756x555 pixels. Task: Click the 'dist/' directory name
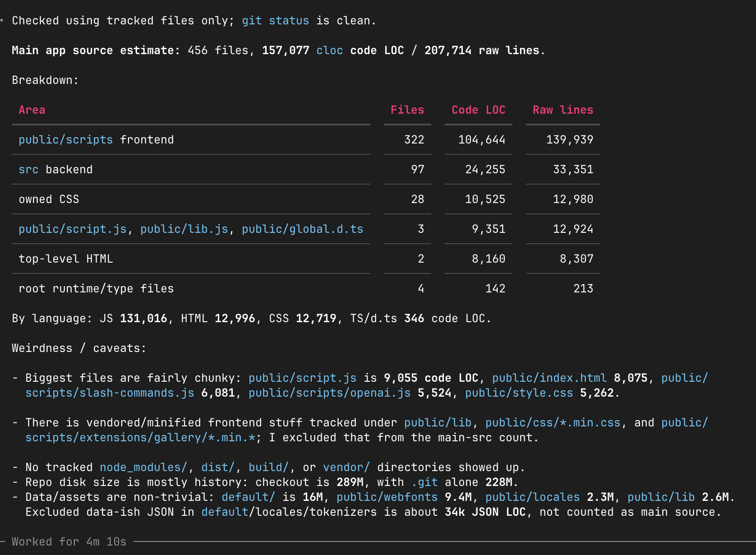coord(218,467)
